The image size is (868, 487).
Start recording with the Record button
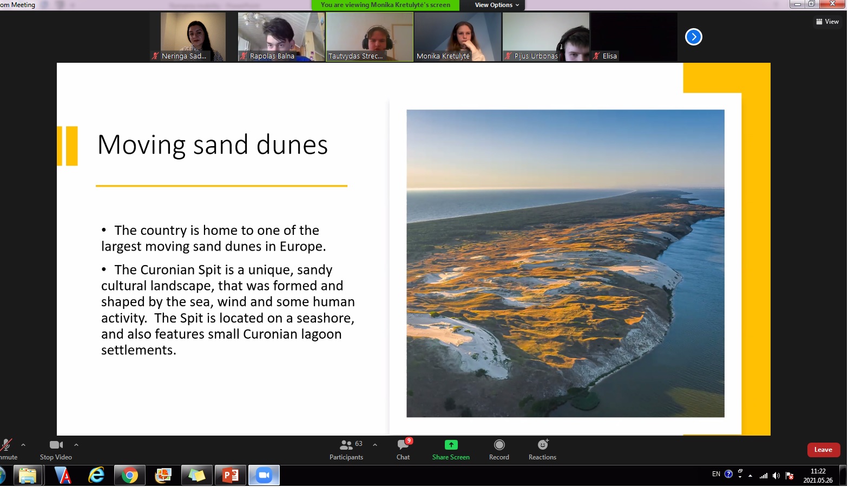pos(499,449)
